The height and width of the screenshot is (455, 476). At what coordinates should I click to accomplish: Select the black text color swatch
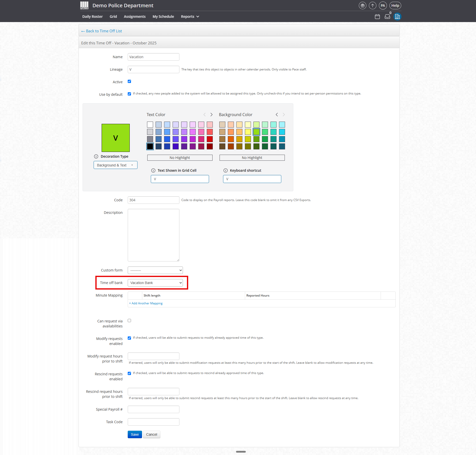tap(150, 146)
